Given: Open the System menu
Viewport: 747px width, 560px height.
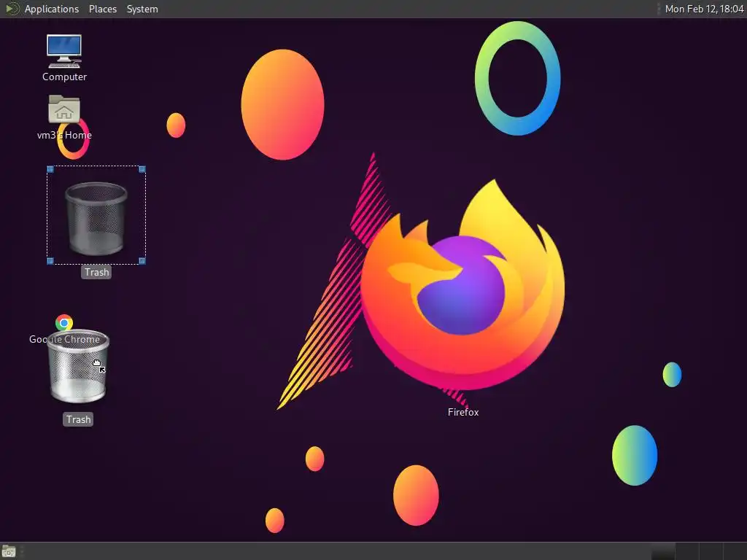Looking at the screenshot, I should tap(142, 9).
